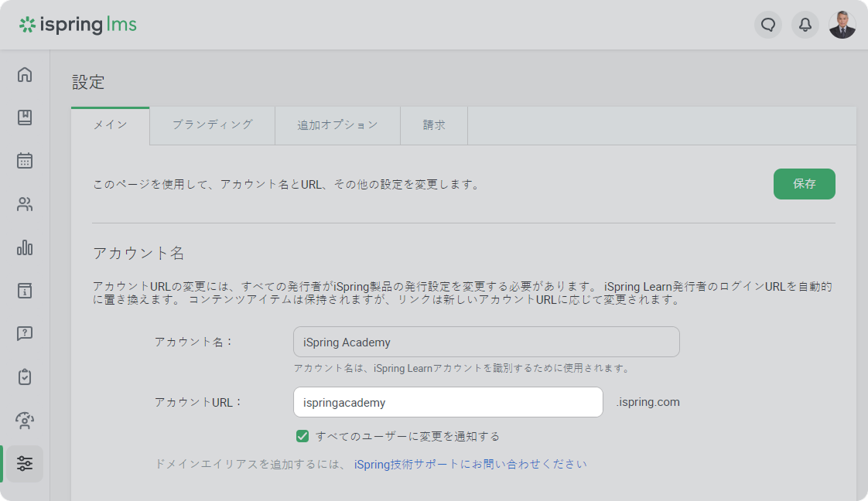Viewport: 868px width, 501px height.
Task: Click the user profile avatar
Action: (842, 25)
